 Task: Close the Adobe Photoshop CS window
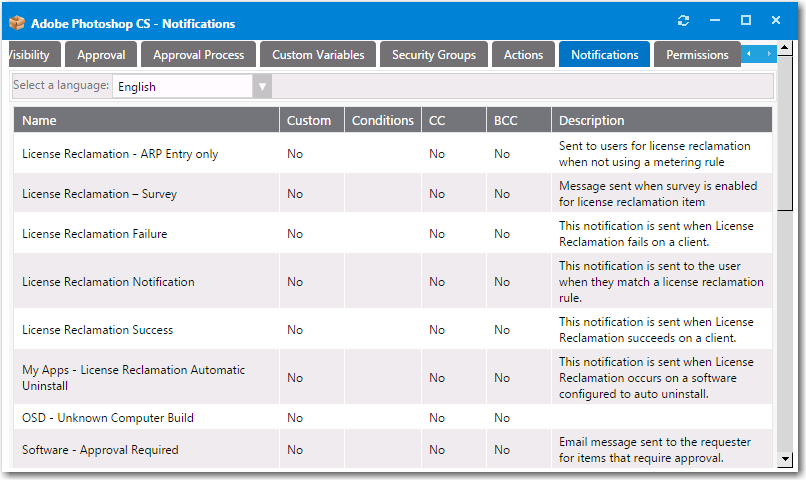coord(776,21)
